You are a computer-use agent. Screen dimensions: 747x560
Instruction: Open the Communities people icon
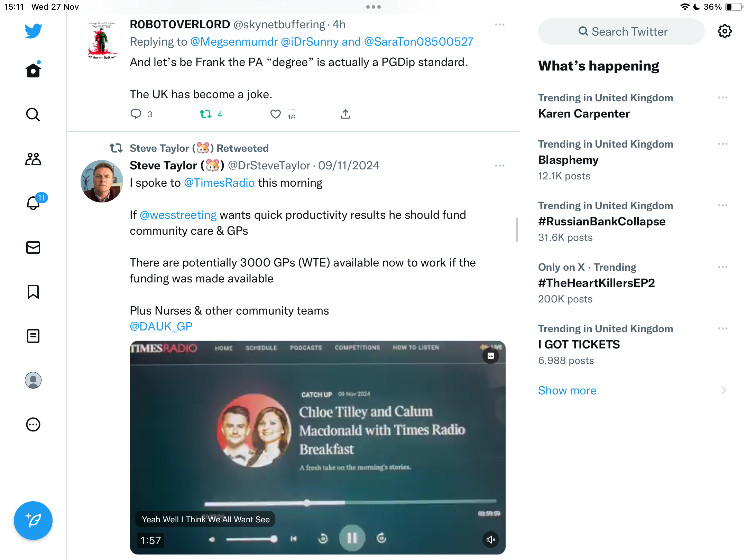33,159
